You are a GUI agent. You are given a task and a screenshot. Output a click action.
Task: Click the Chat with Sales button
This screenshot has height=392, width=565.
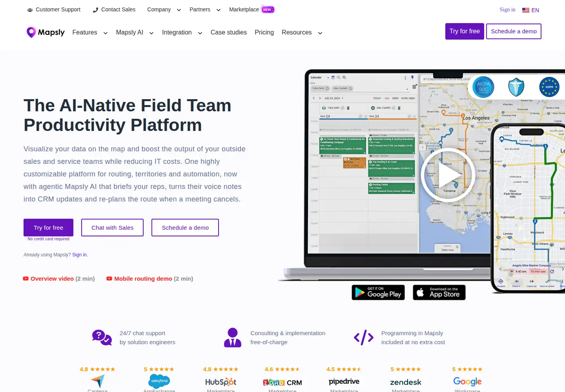(x=112, y=227)
